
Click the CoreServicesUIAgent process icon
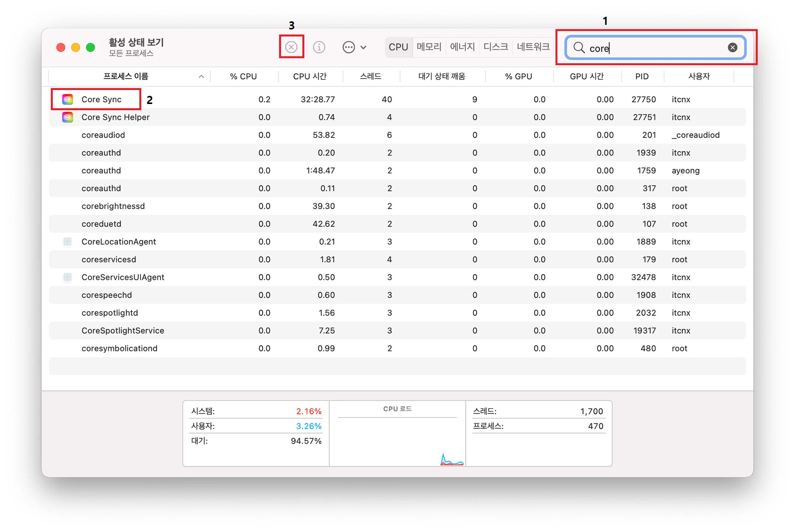68,277
